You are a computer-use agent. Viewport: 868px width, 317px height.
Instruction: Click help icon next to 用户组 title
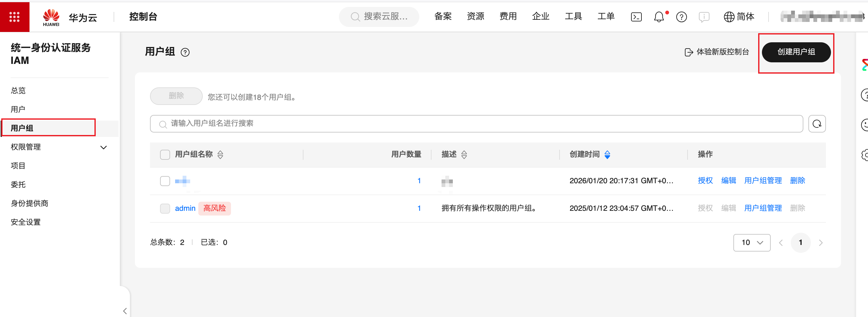click(185, 53)
